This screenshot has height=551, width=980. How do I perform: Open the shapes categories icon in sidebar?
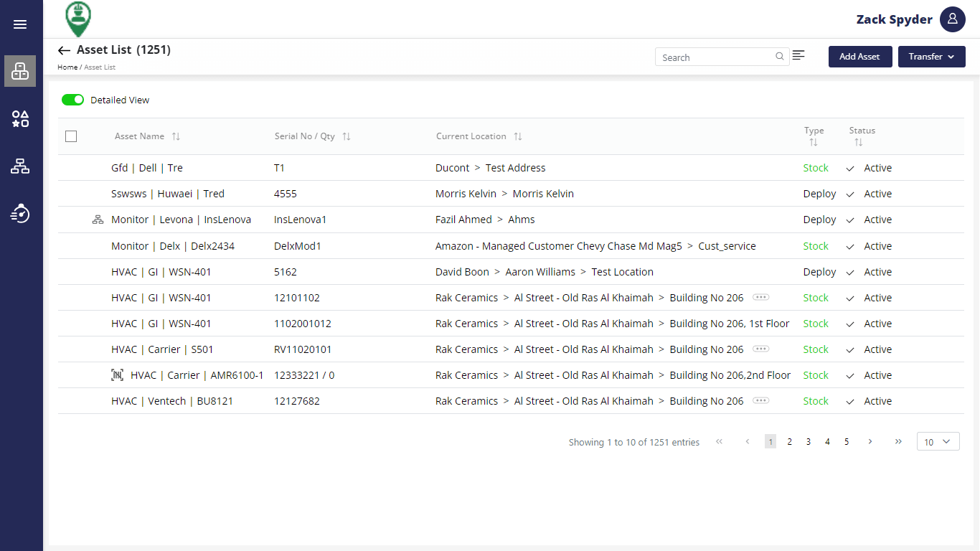tap(20, 119)
